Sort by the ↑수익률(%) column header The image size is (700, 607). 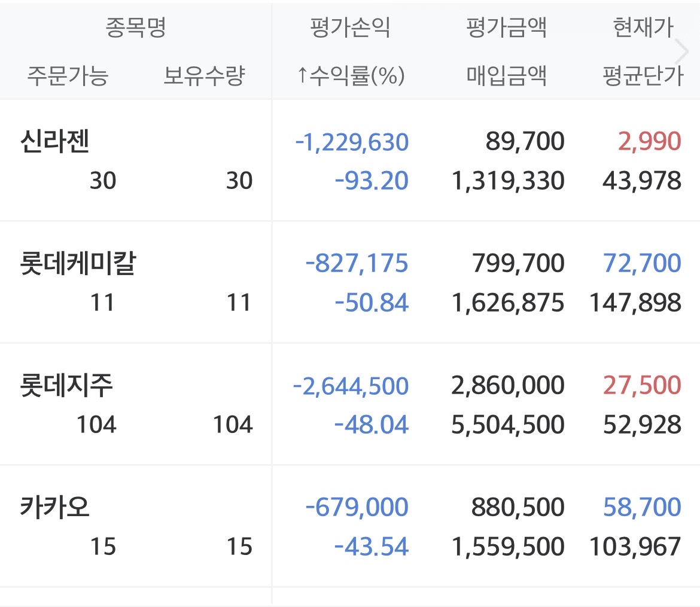351,76
